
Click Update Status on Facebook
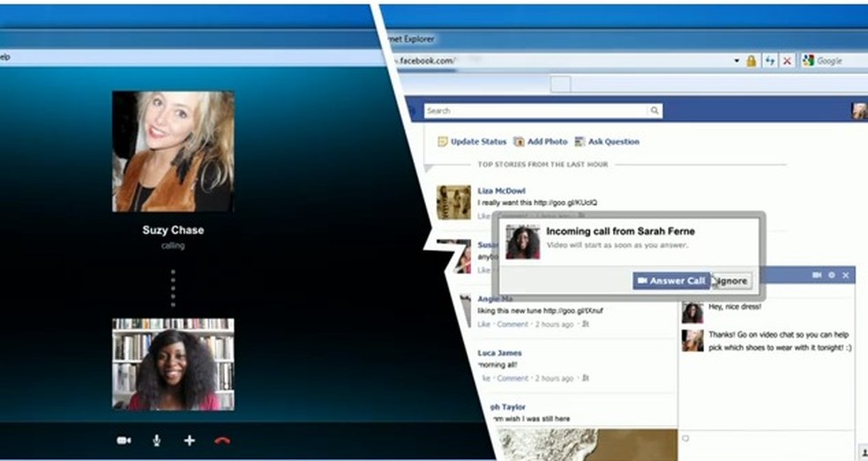point(472,142)
